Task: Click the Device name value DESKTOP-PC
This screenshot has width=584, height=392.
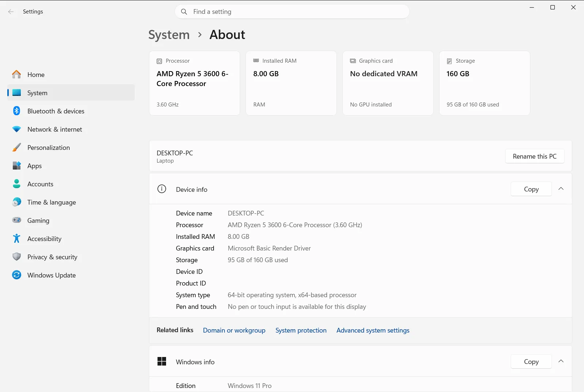Action: [246, 213]
